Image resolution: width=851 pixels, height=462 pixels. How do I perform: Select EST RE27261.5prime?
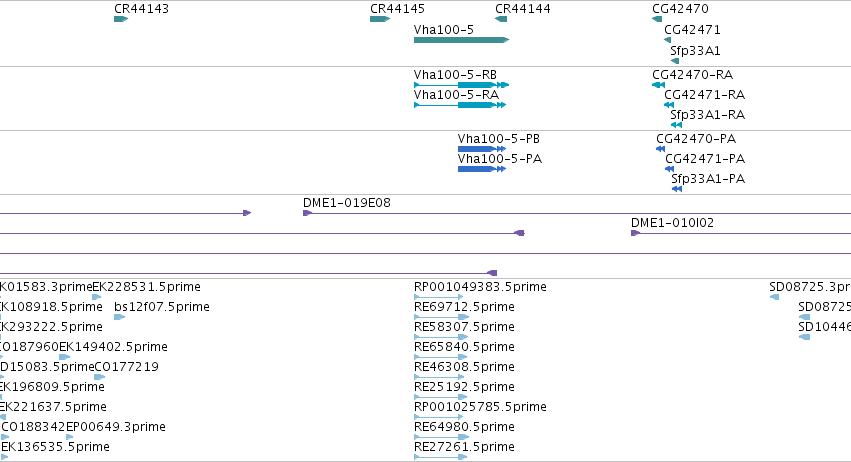(x=441, y=457)
